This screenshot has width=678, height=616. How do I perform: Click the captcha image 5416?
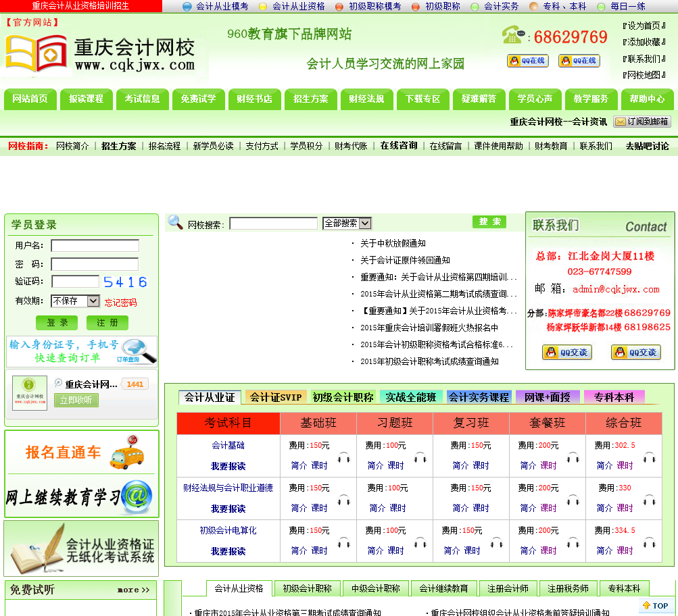tap(125, 282)
